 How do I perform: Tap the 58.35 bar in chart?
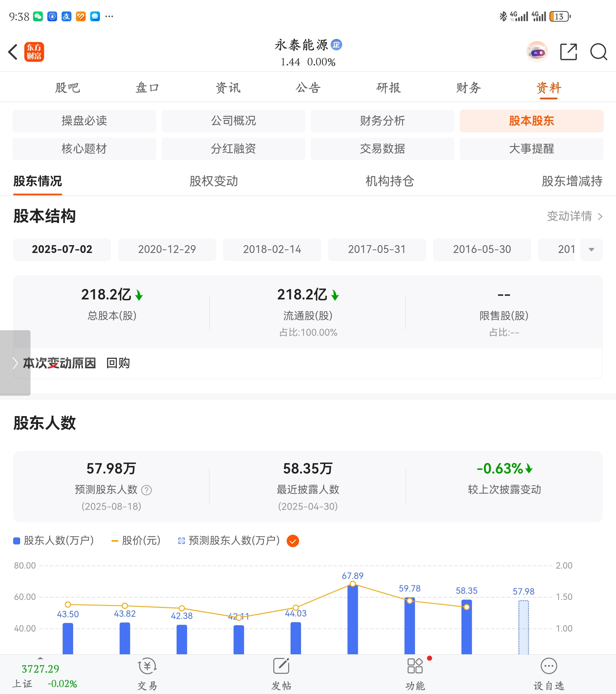(x=466, y=627)
